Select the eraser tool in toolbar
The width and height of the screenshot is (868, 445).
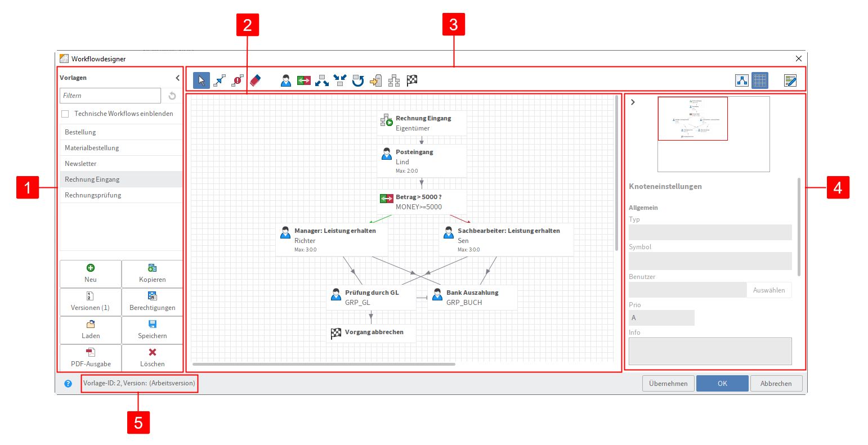256,80
